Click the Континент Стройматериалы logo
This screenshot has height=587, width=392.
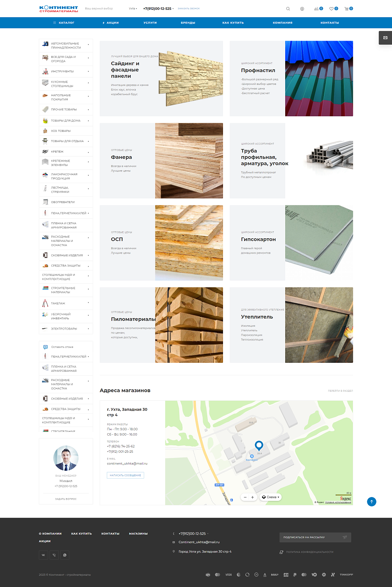coord(59,9)
